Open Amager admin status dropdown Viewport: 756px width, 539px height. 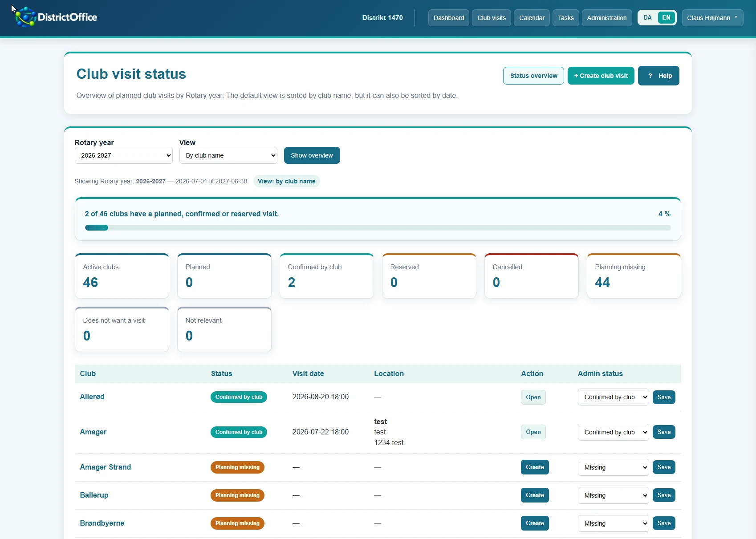pyautogui.click(x=613, y=432)
